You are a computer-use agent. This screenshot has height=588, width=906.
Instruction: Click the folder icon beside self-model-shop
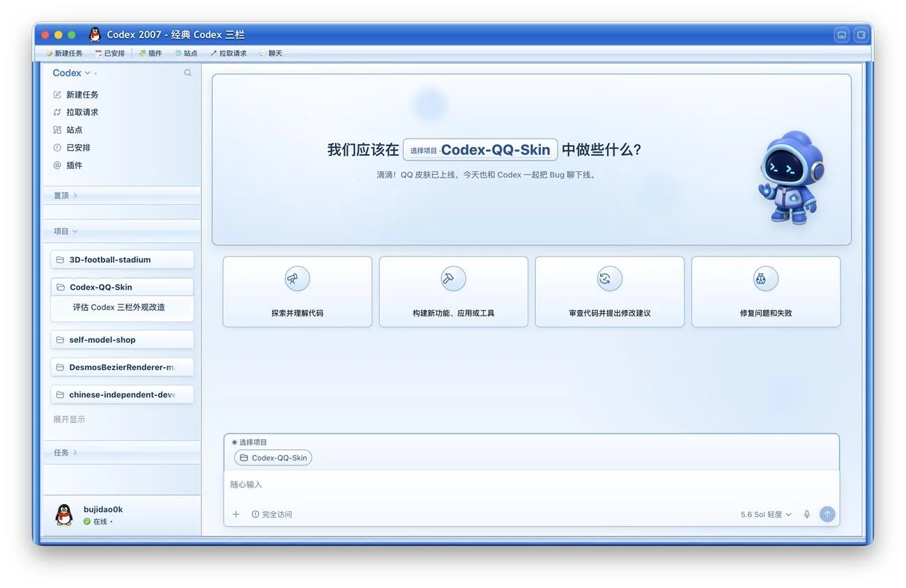point(61,340)
